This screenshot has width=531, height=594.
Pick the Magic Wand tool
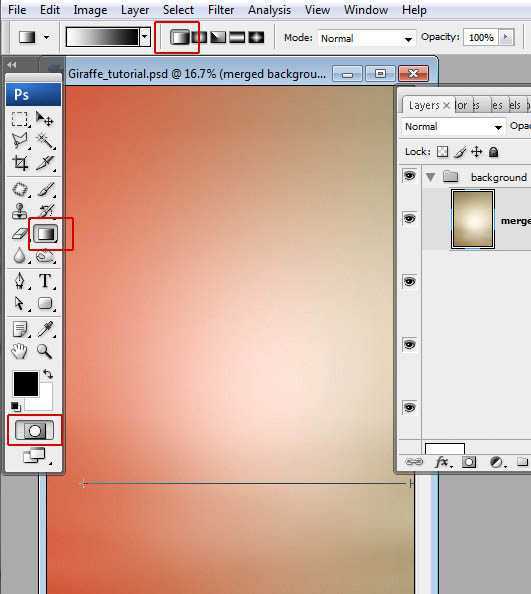pyautogui.click(x=45, y=141)
